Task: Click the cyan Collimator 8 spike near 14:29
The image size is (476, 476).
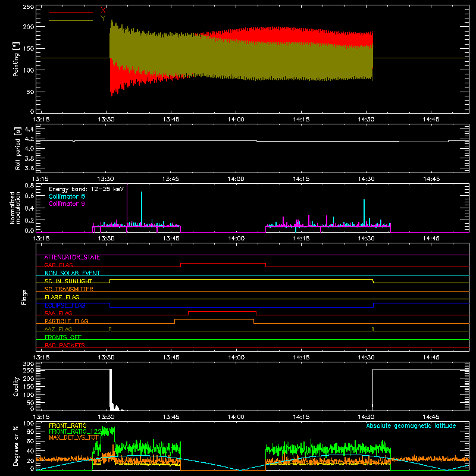Action: pos(364,212)
